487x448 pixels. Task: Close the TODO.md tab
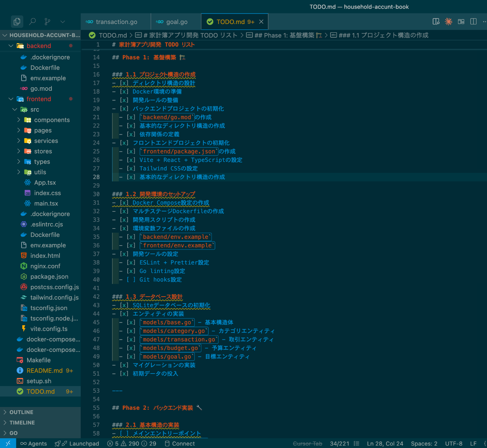point(261,22)
